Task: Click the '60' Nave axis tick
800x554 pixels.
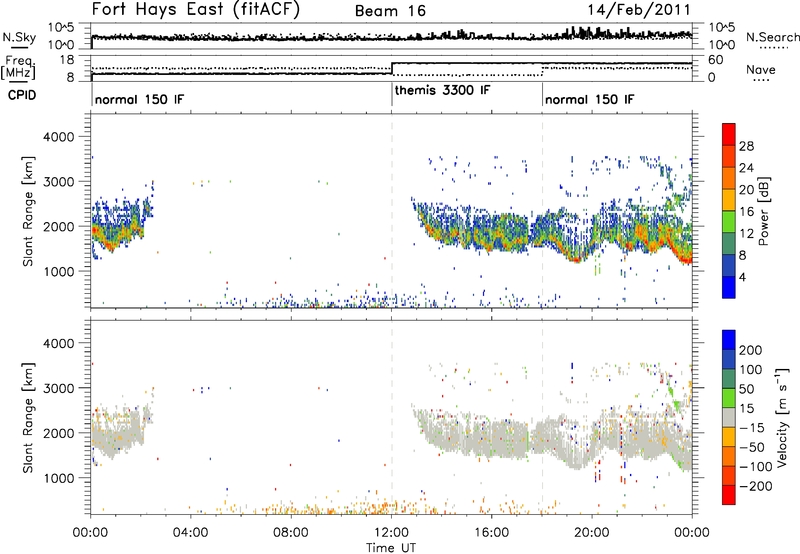Action: pos(716,60)
